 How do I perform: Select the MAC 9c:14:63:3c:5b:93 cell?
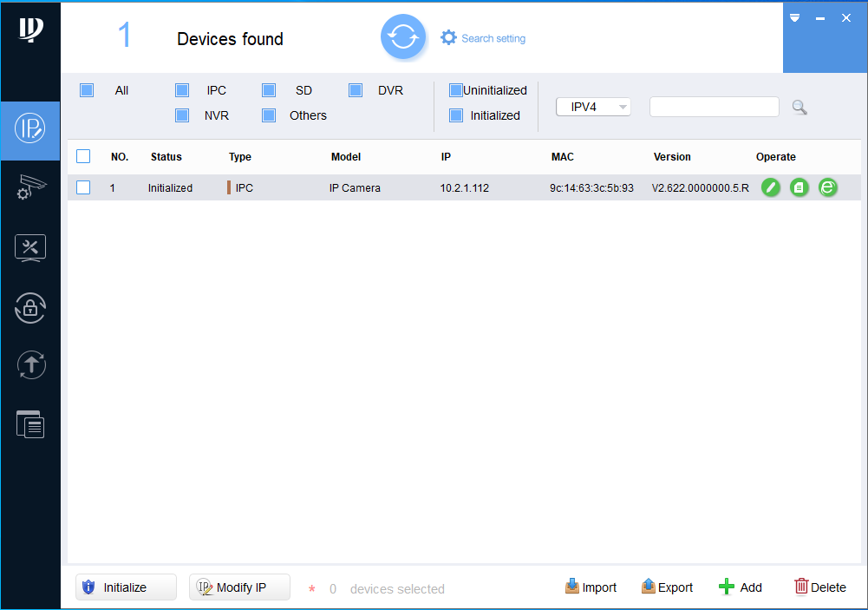pyautogui.click(x=591, y=187)
